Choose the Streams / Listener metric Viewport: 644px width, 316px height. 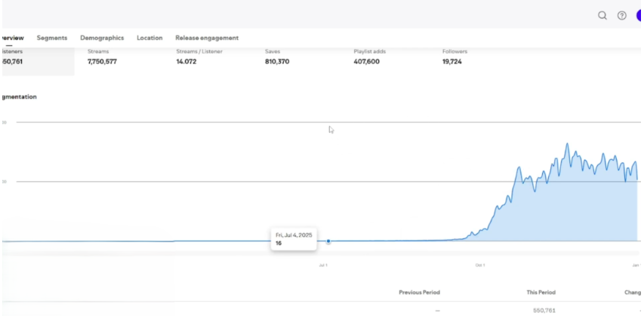coord(199,57)
